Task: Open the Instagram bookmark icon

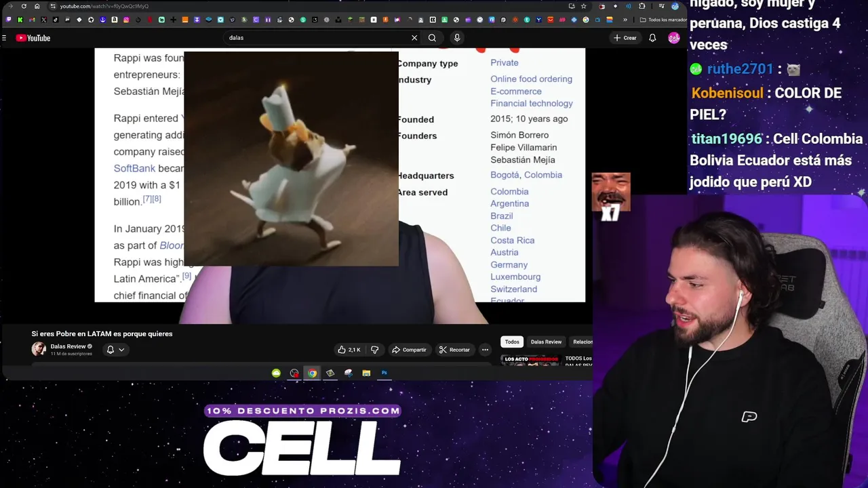Action: click(x=126, y=20)
